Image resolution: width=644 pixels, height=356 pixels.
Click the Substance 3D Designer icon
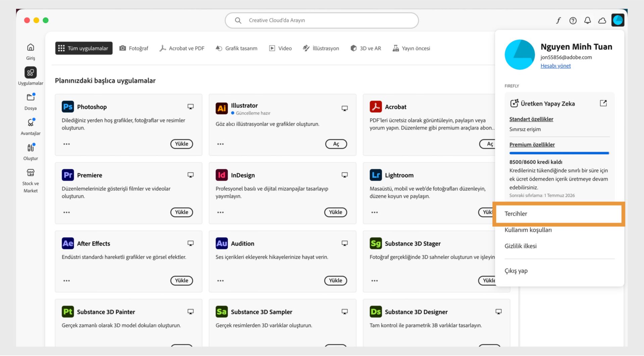[x=376, y=312]
